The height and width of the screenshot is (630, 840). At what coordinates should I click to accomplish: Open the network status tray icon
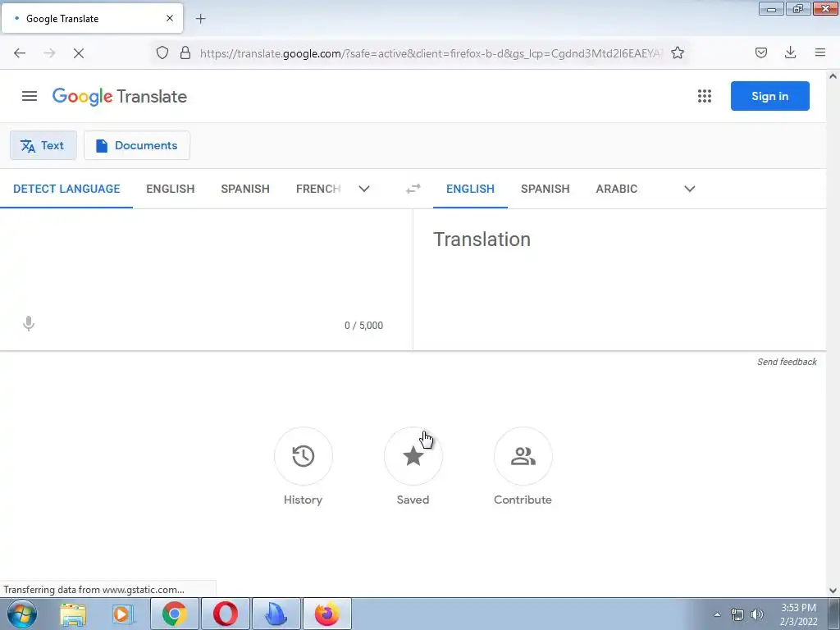(737, 614)
